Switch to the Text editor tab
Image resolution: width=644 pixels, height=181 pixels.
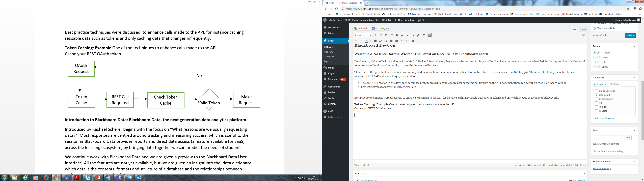[584, 29]
